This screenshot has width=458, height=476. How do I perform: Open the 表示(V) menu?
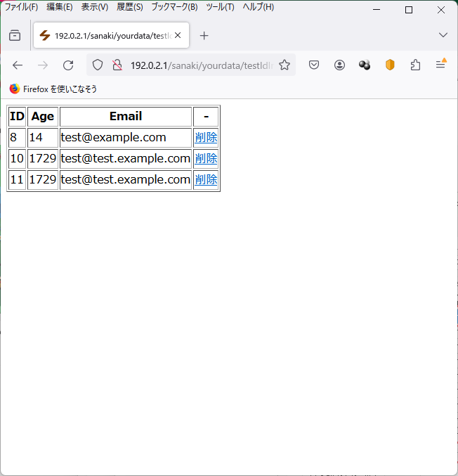[95, 7]
